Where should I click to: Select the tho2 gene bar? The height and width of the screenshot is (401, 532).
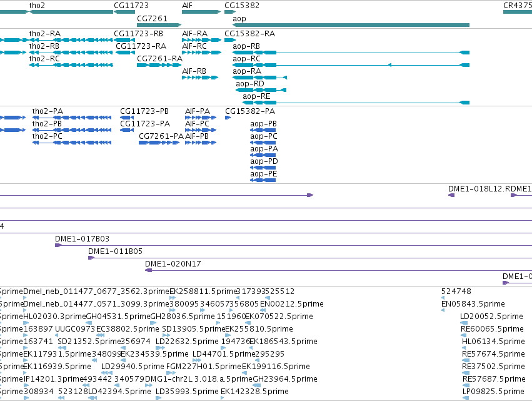click(x=71, y=12)
